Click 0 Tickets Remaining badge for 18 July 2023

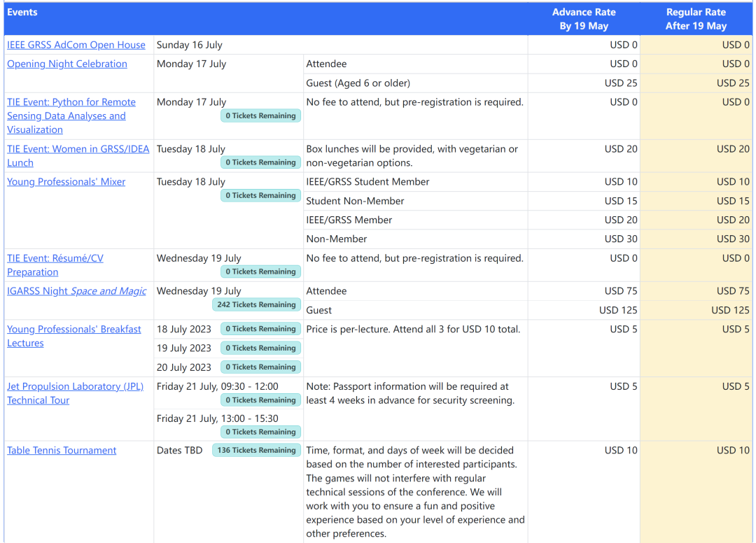coord(261,329)
